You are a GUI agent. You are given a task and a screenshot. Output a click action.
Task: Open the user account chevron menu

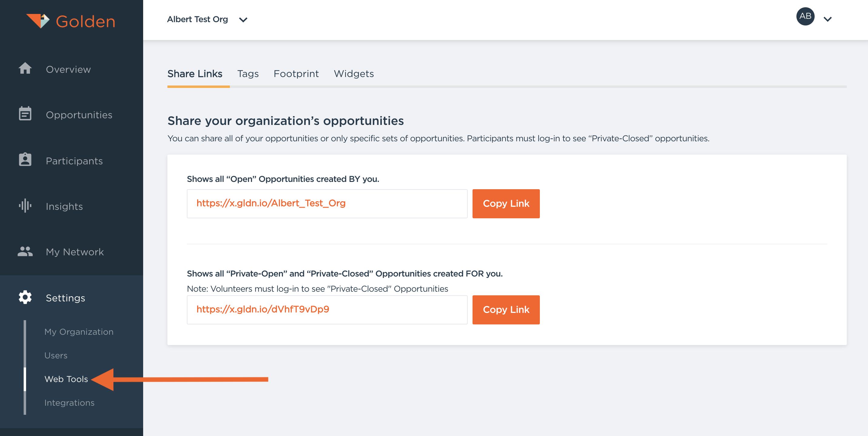(828, 19)
